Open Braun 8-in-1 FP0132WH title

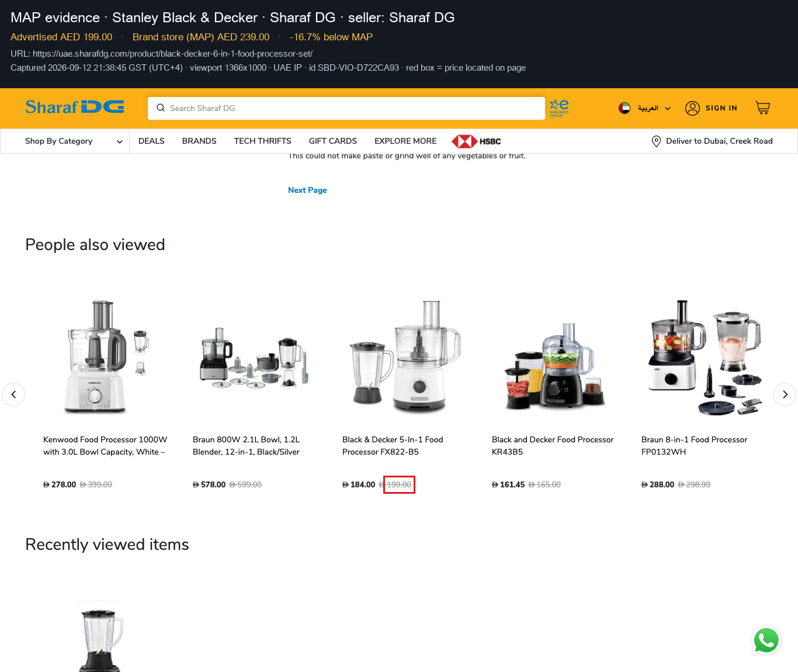pyautogui.click(x=694, y=446)
